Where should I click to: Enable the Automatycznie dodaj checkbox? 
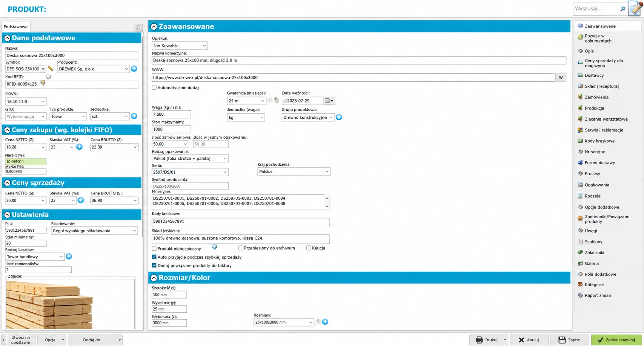154,87
